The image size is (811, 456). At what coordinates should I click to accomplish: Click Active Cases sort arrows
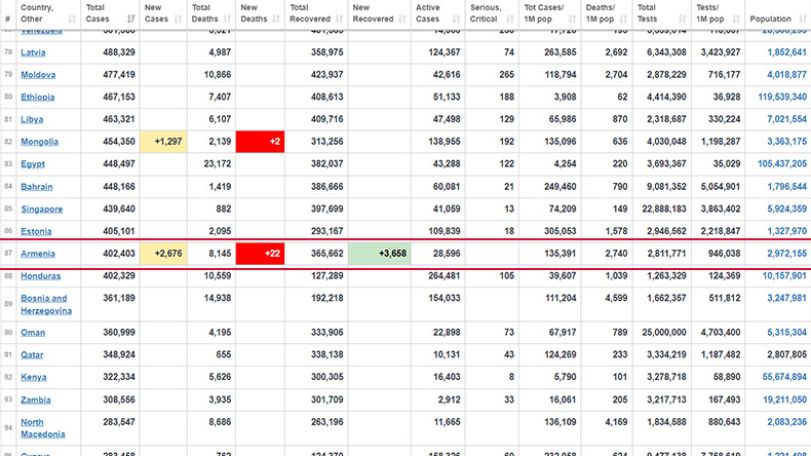pyautogui.click(x=456, y=19)
